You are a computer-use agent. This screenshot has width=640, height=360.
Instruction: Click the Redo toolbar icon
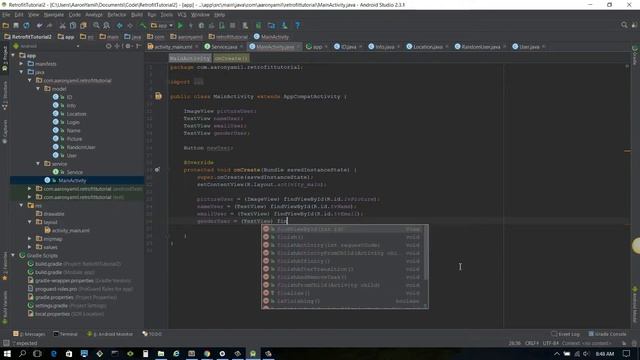pyautogui.click(x=49, y=25)
